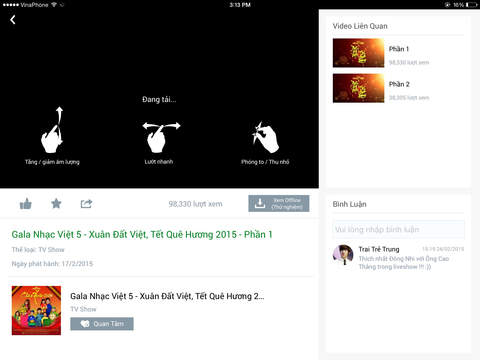This screenshot has height=360, width=480.
Task: Select the Phần 2 title text
Action: coord(399,84)
